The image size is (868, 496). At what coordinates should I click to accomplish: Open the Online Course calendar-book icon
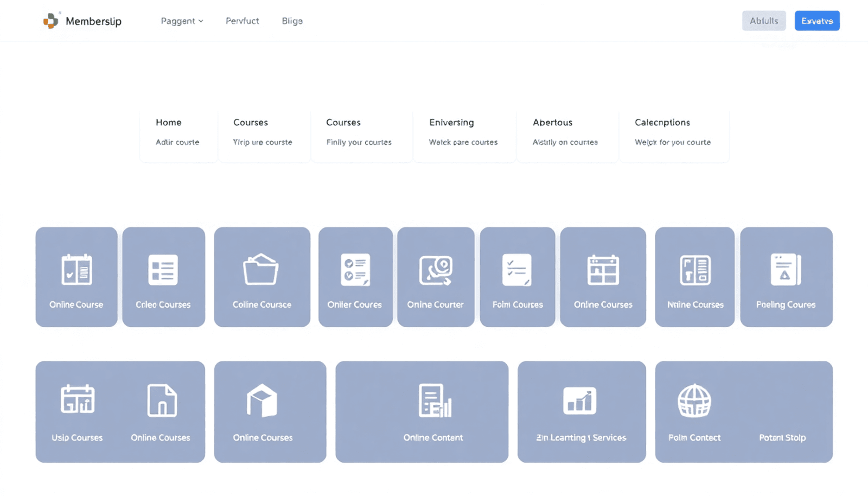[x=76, y=270]
